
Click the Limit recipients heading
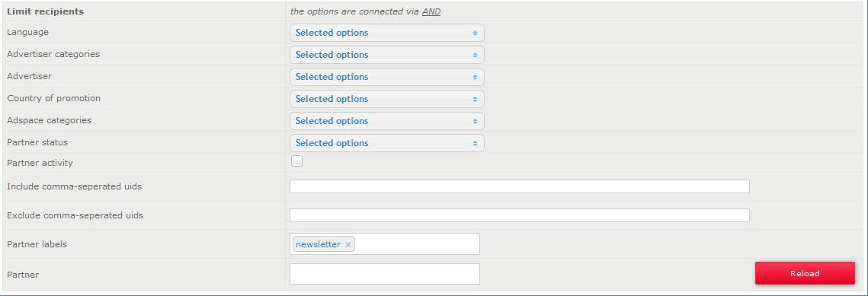(x=46, y=11)
